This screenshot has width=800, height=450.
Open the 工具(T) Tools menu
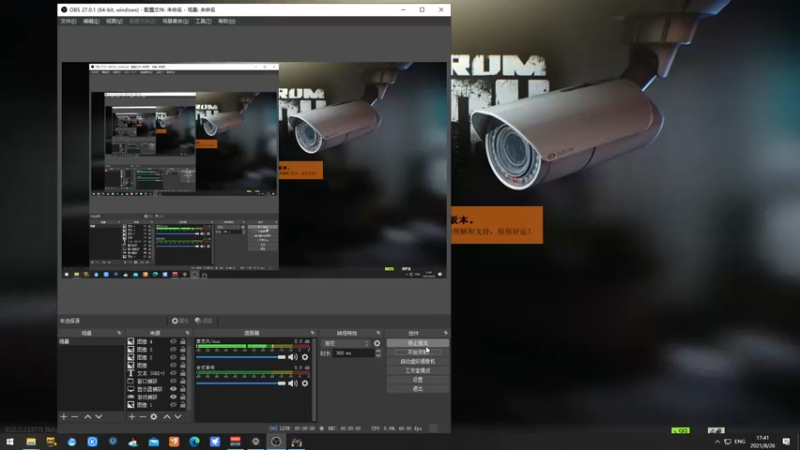coord(203,21)
